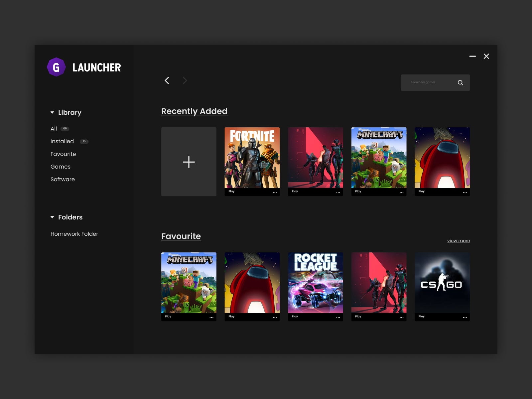Play Rocket League

pyautogui.click(x=295, y=317)
